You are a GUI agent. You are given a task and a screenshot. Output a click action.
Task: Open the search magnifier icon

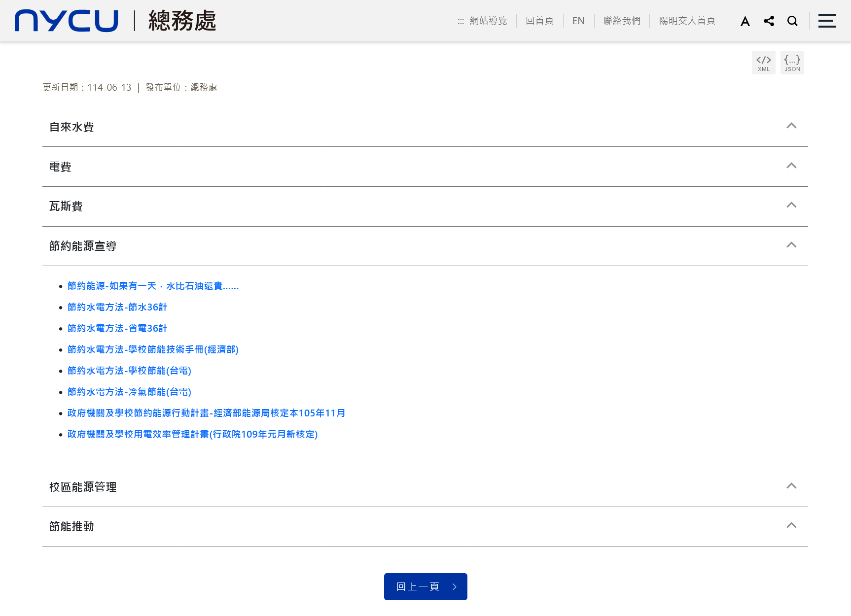[792, 21]
